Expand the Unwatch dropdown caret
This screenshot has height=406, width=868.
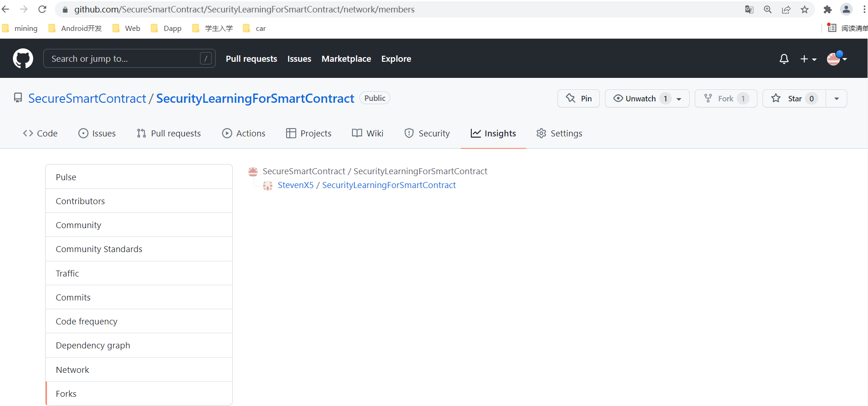[679, 99]
